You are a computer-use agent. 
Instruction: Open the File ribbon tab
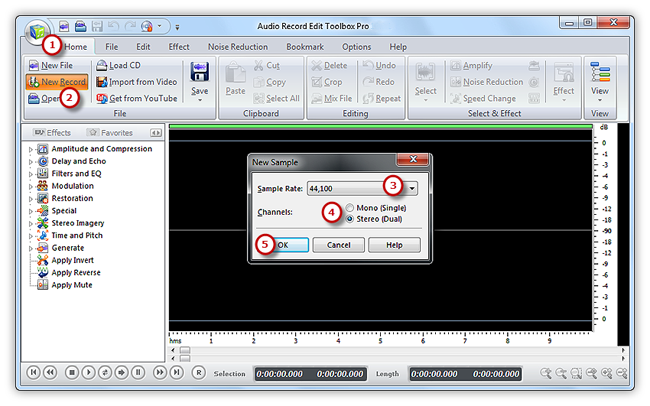point(111,47)
